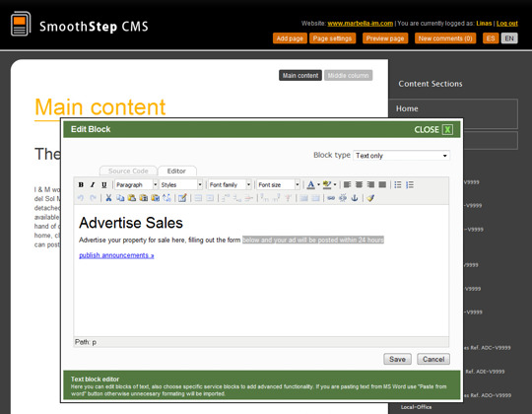Open the Paragraph format dropdown
Image resolution: width=532 pixels, height=414 pixels.
[x=136, y=184]
